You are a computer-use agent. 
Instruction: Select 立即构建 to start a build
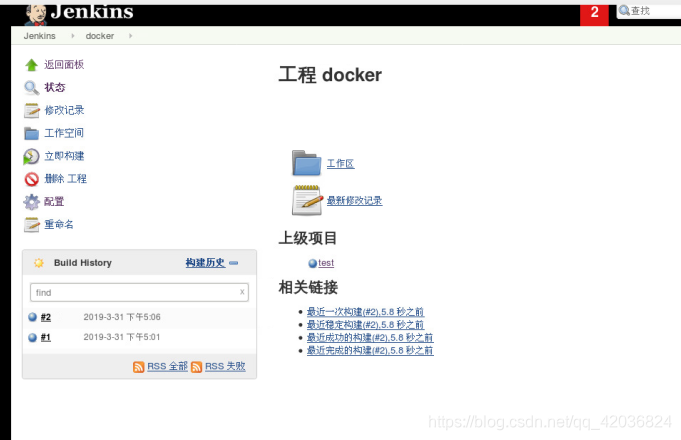(x=64, y=156)
